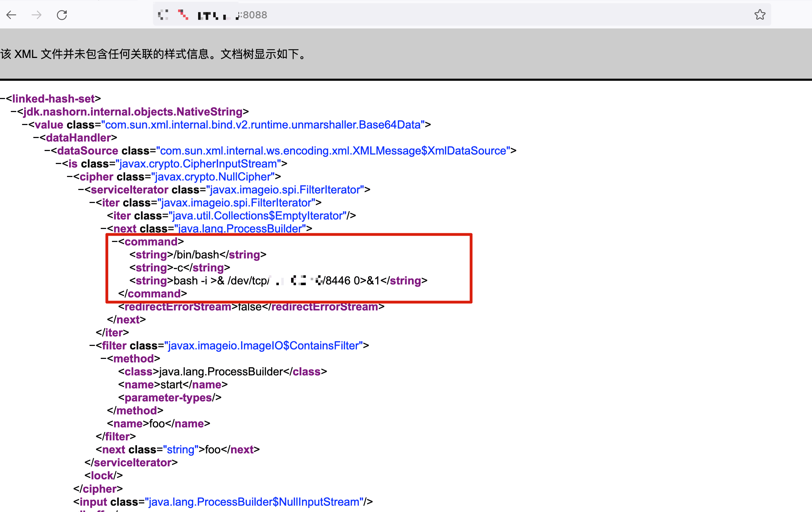Image resolution: width=812 pixels, height=512 pixels.
Task: Click the next class string foo line
Action: (x=178, y=449)
